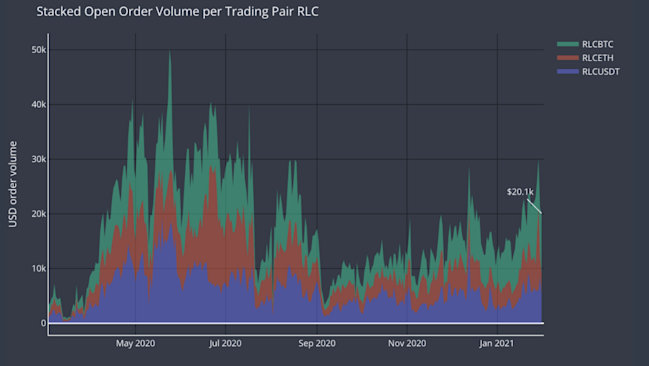649x366 pixels.
Task: Click the Sep 2020 x-axis label
Action: tap(317, 343)
